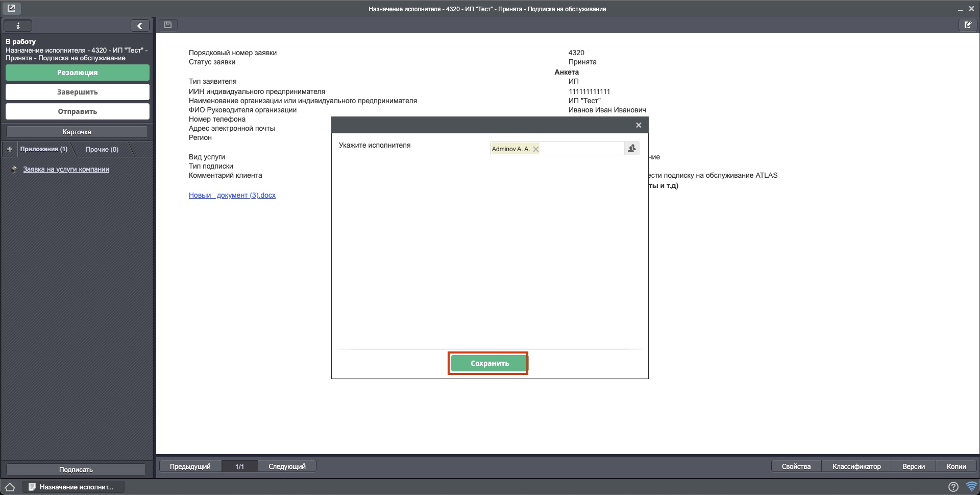Click the edit document pencil icon
980x495 pixels.
click(x=967, y=25)
